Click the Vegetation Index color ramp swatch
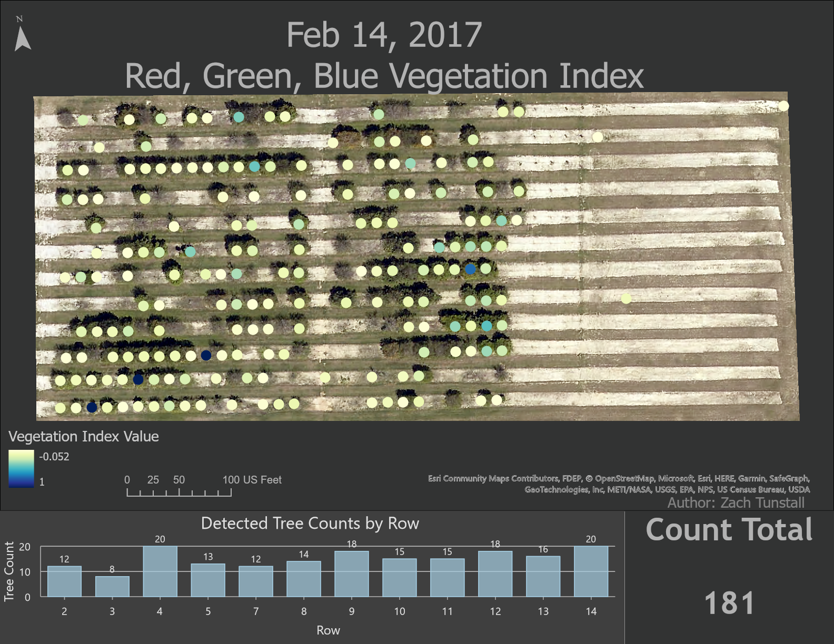 pos(21,468)
